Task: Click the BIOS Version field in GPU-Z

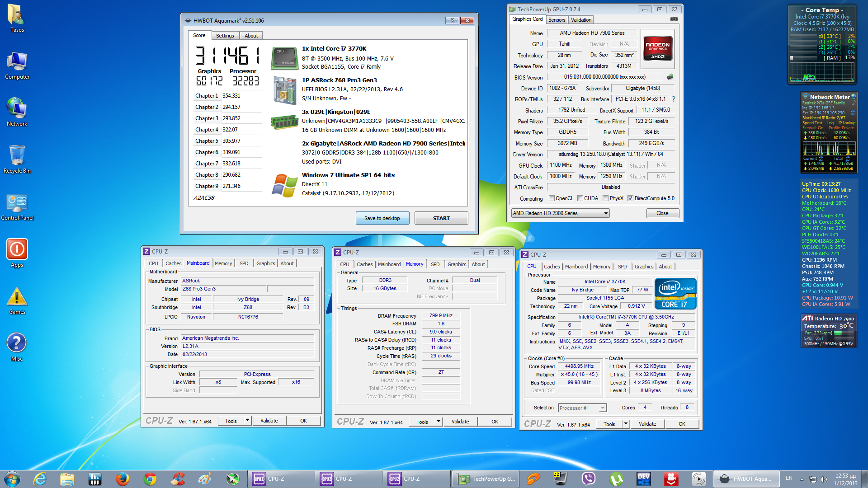Action: [x=605, y=77]
